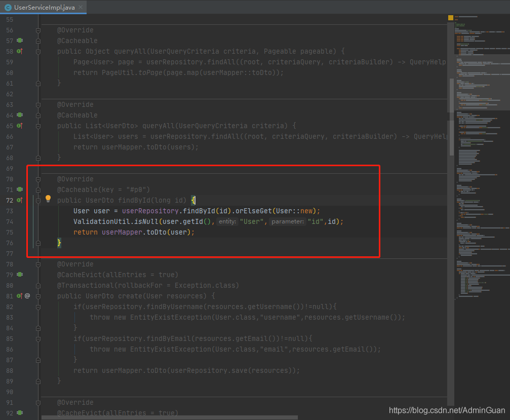510x420 pixels.
Task: Click the entity: parameter hint on line 74
Action: tap(227, 222)
